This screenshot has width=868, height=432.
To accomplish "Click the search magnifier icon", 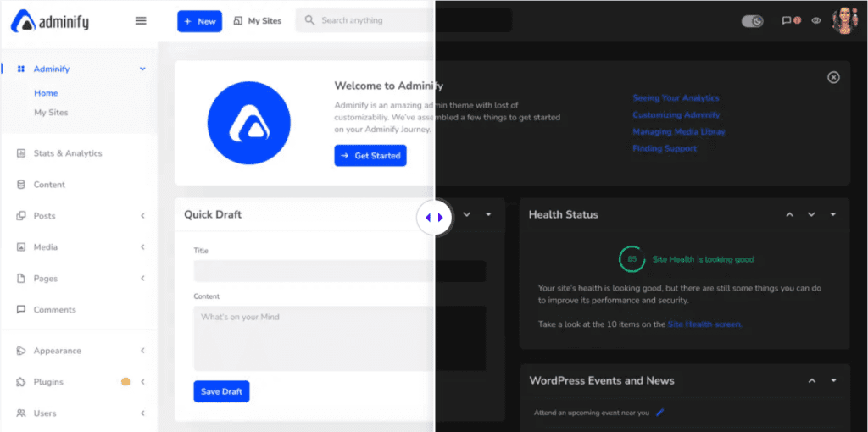I will click(x=310, y=20).
